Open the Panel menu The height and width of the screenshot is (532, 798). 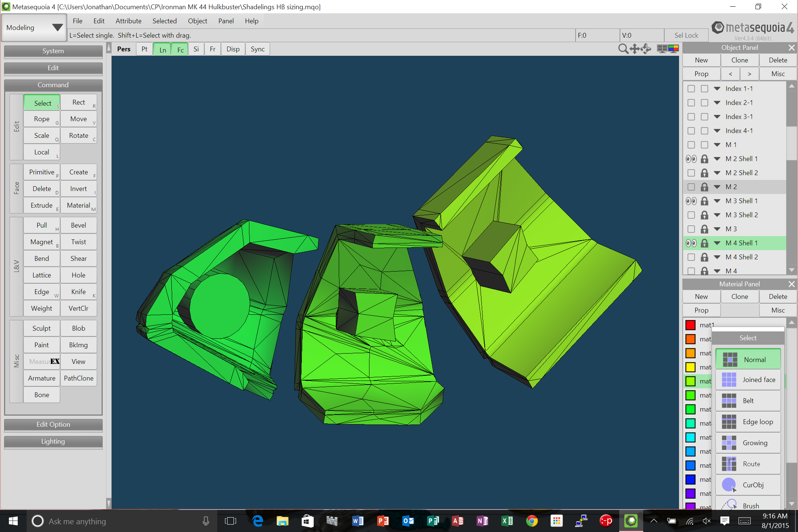coord(226,21)
